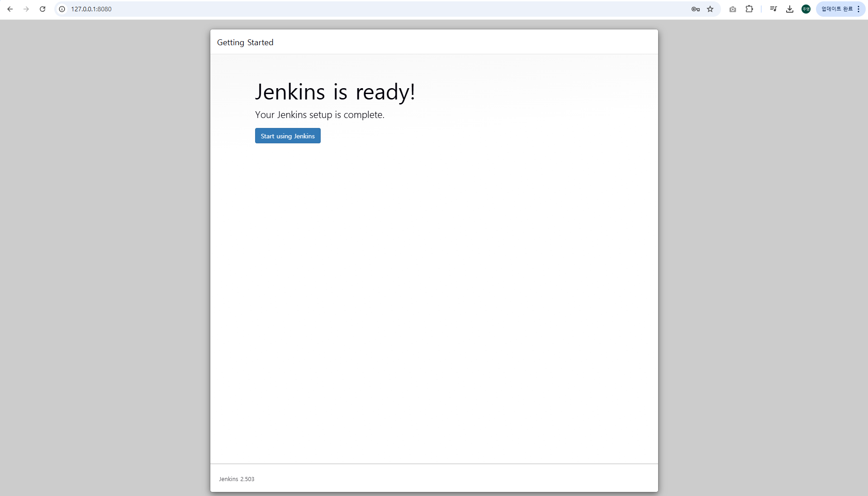The width and height of the screenshot is (868, 496).
Task: Click the 업데이트 완료 update button
Action: 837,9
